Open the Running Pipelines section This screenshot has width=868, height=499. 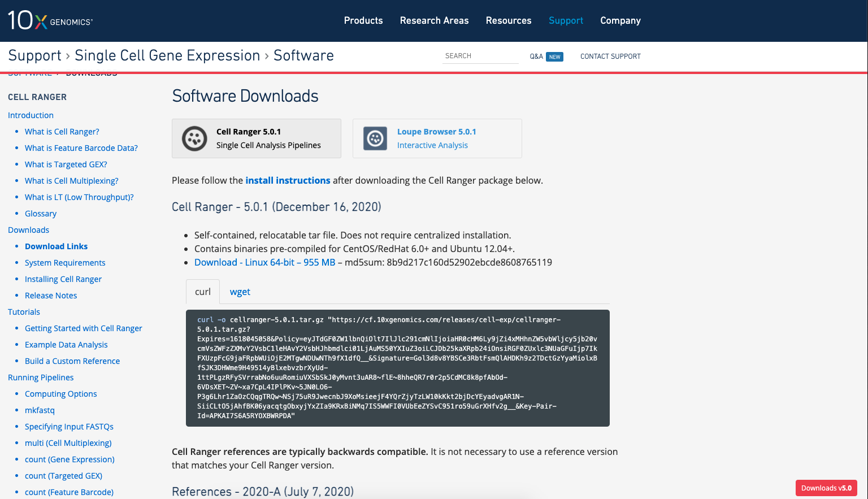pyautogui.click(x=41, y=377)
